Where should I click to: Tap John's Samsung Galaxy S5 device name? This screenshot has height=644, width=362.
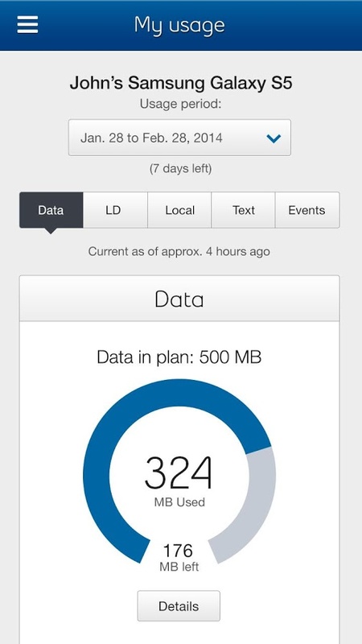(x=180, y=84)
